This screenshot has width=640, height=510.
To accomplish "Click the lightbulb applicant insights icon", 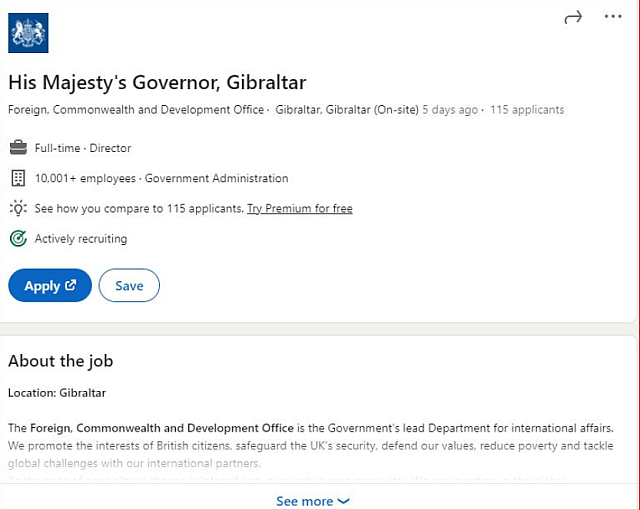I will pos(18,208).
